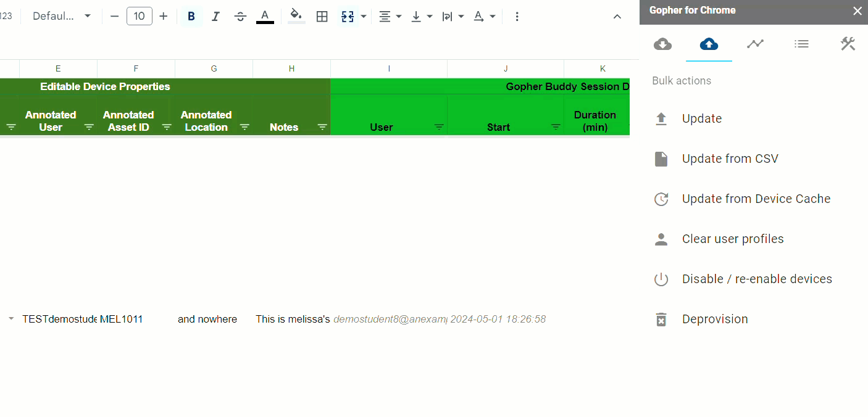Select column F header

[x=136, y=68]
